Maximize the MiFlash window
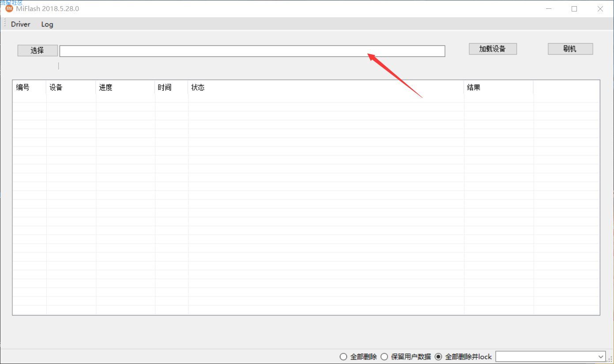Image resolution: width=614 pixels, height=364 pixels. pos(574,8)
